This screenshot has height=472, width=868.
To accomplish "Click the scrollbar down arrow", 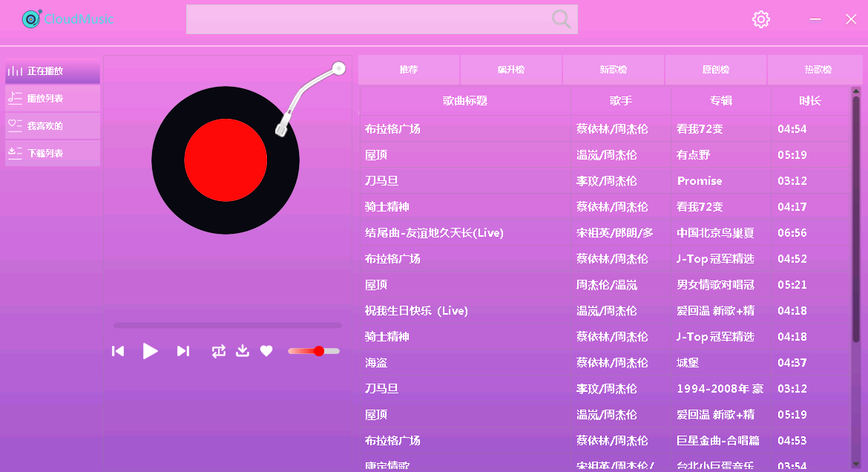I will click(x=856, y=465).
